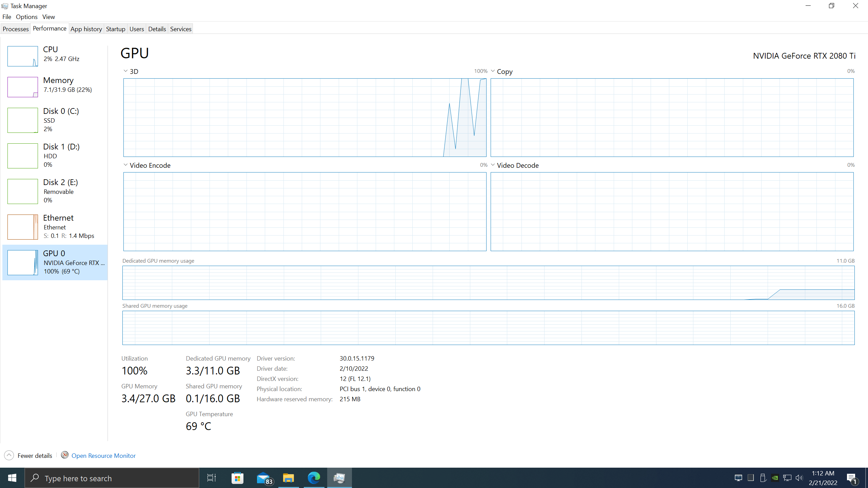The image size is (868, 488).
Task: Open the 3D engine graph dropdown
Action: tap(125, 71)
